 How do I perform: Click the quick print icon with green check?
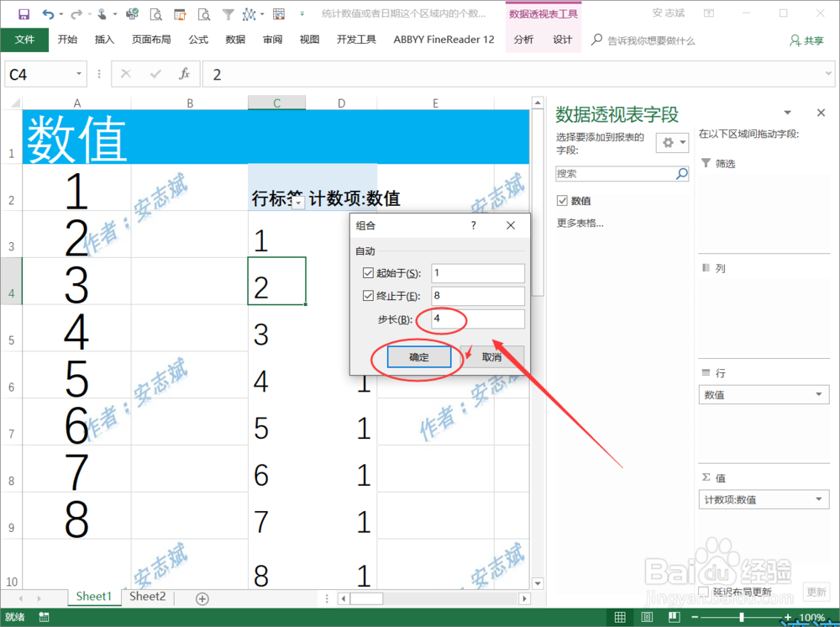tap(132, 14)
